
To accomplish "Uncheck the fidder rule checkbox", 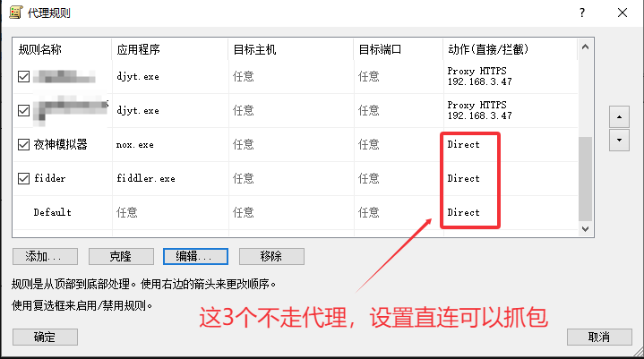I will point(24,178).
